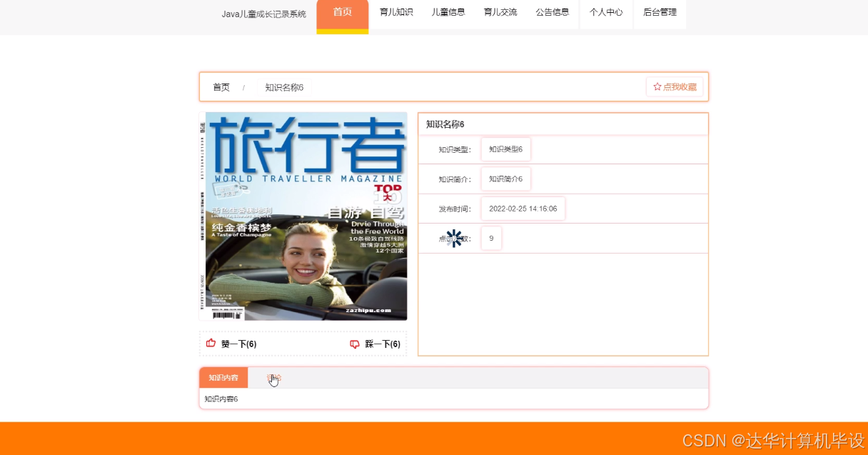Screen dimensions: 868x455
Task: Click the 知识名称6 heading in details panel
Action: [445, 124]
